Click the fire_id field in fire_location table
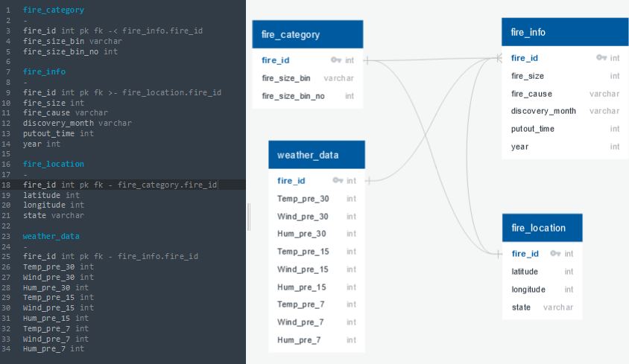The height and width of the screenshot is (364, 629). [x=542, y=254]
